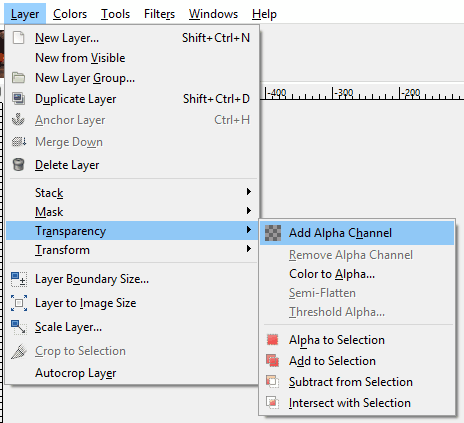The width and height of the screenshot is (464, 423).
Task: Expand the Mask submenu arrow
Action: click(x=248, y=211)
